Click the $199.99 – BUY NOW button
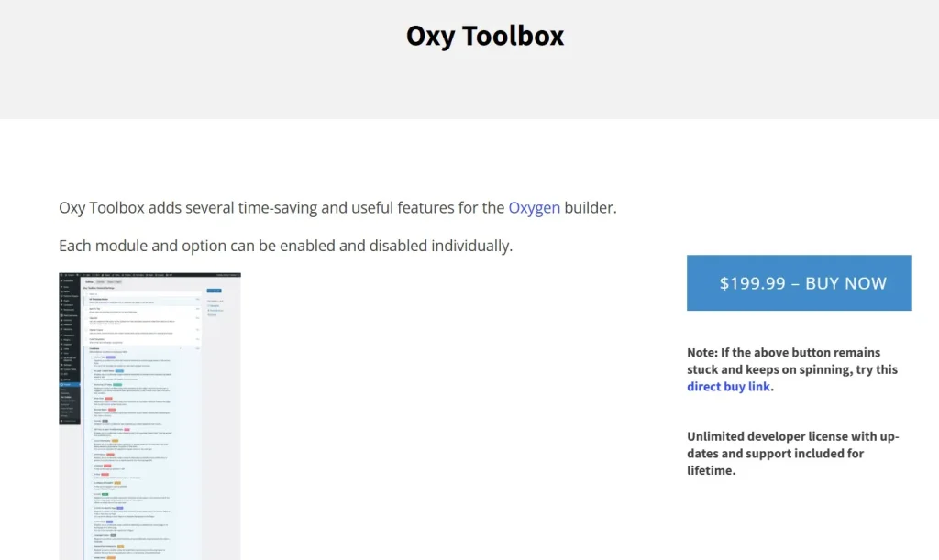This screenshot has width=939, height=560. [x=799, y=283]
